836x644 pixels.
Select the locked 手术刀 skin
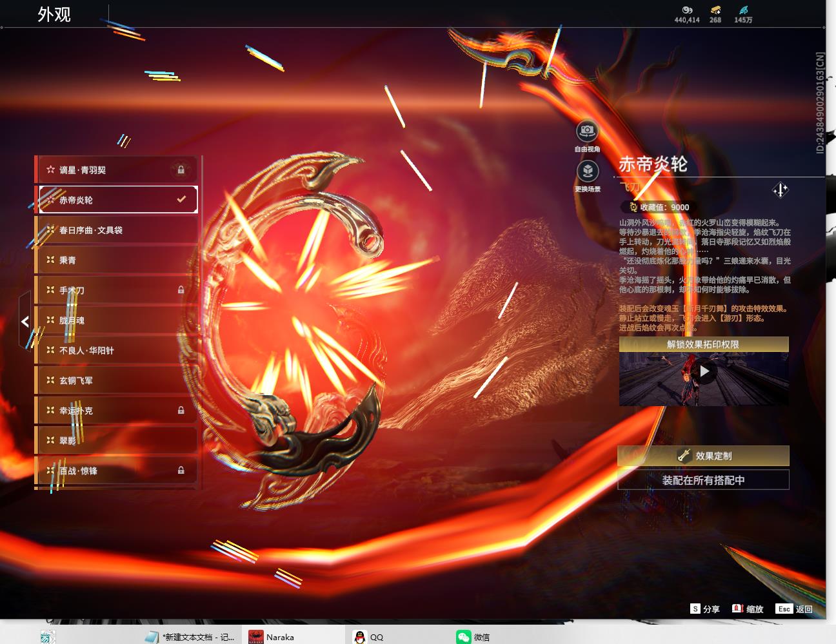tap(116, 290)
